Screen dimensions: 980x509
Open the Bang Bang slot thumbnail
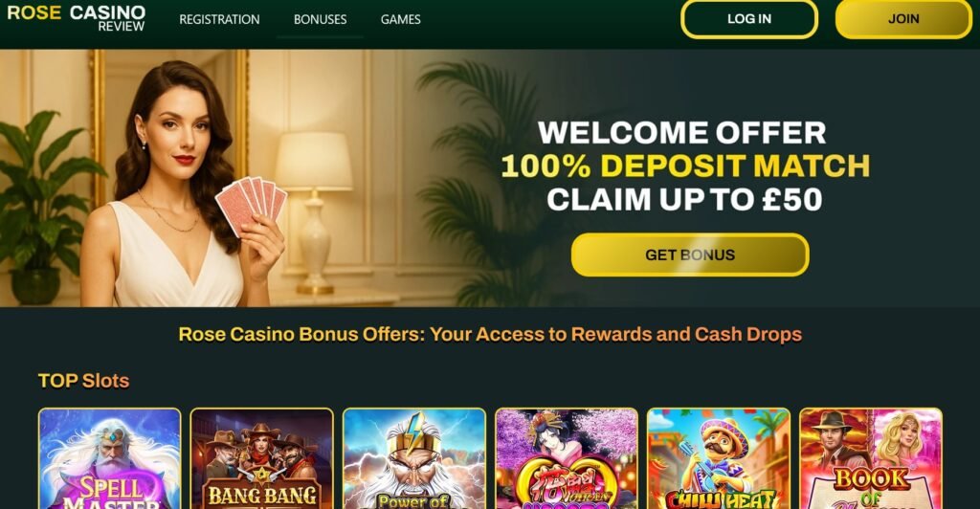tap(262, 458)
